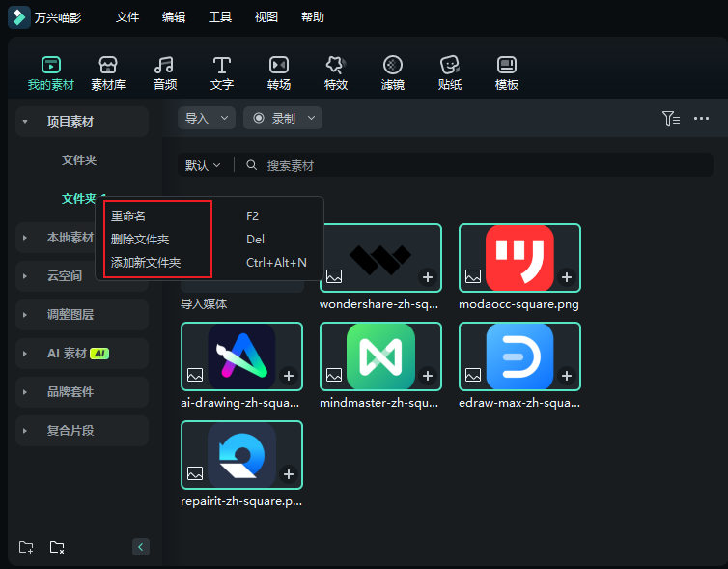Add repairit-zh-square.p... to timeline with plus
The width and height of the screenshot is (728, 569).
click(x=289, y=474)
